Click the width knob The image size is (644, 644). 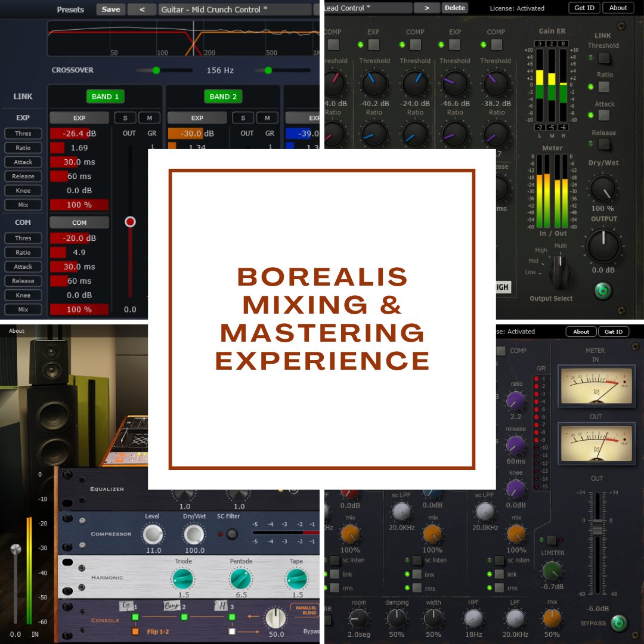(x=434, y=618)
